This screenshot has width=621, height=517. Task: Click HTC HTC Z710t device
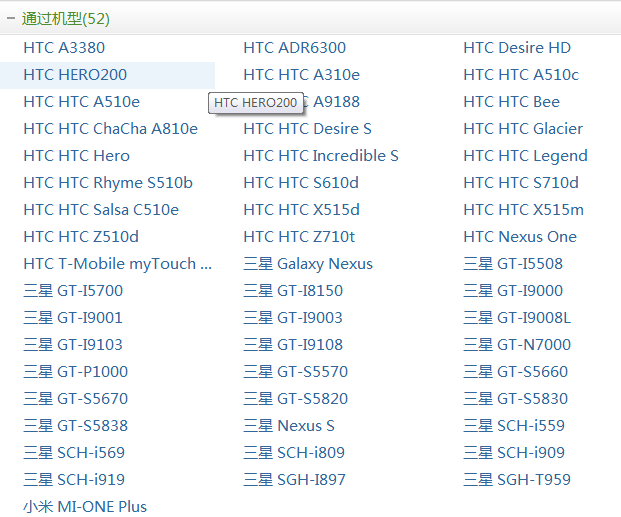tap(299, 237)
